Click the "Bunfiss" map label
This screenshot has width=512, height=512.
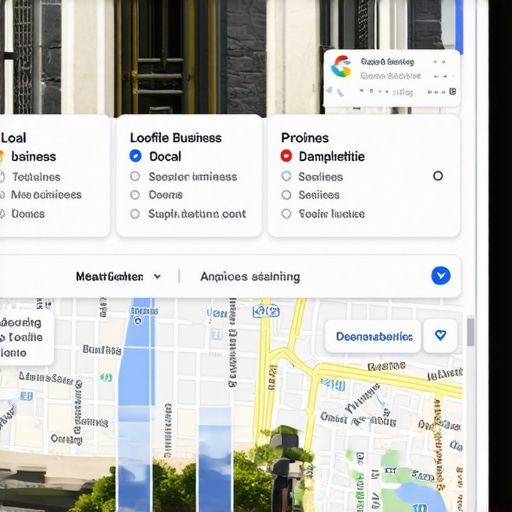(102, 350)
